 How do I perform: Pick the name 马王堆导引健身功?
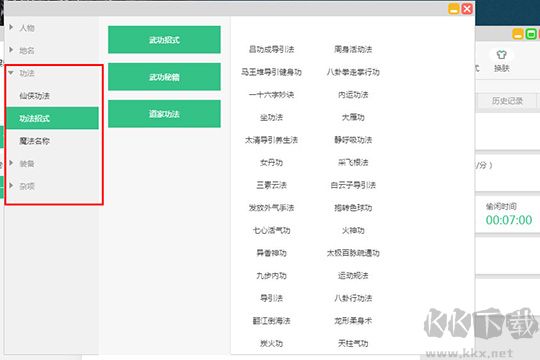[x=271, y=72]
